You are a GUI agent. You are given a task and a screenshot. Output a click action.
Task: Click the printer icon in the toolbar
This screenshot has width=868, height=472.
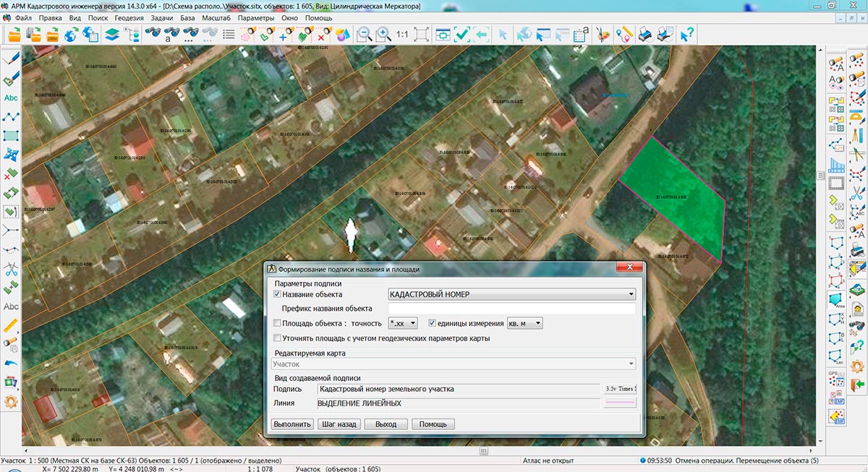point(646,34)
